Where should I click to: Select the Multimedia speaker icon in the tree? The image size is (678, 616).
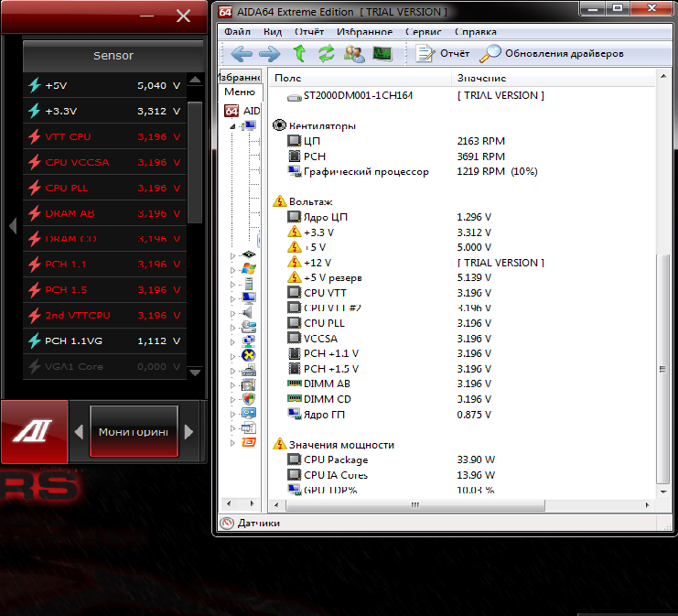(247, 312)
